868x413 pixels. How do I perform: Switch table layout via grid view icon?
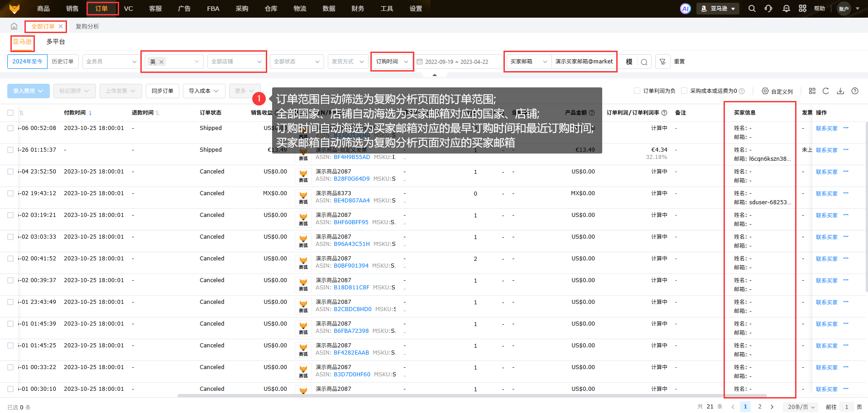pos(812,91)
